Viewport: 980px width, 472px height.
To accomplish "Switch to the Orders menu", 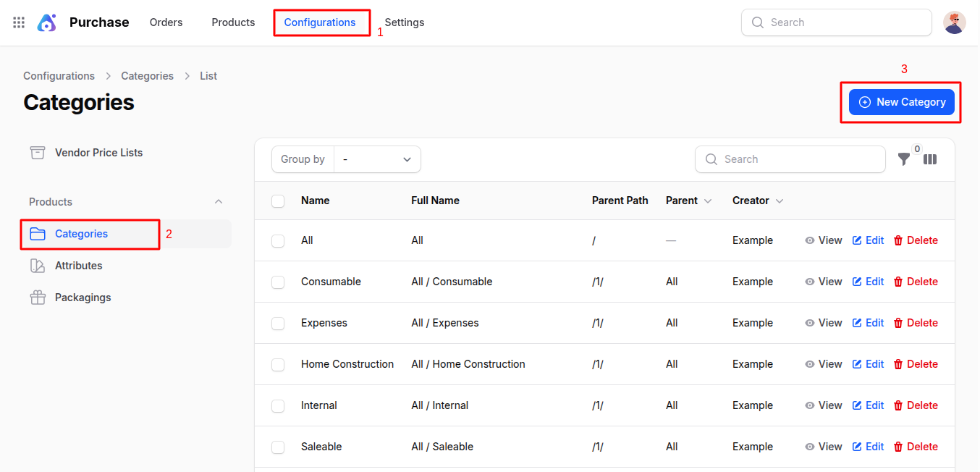I will click(x=166, y=22).
